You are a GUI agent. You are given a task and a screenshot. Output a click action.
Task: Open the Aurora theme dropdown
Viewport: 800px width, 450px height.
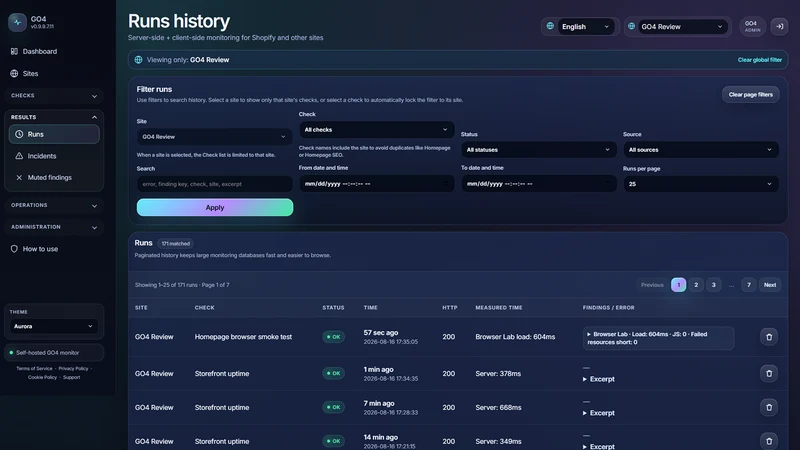point(53,327)
